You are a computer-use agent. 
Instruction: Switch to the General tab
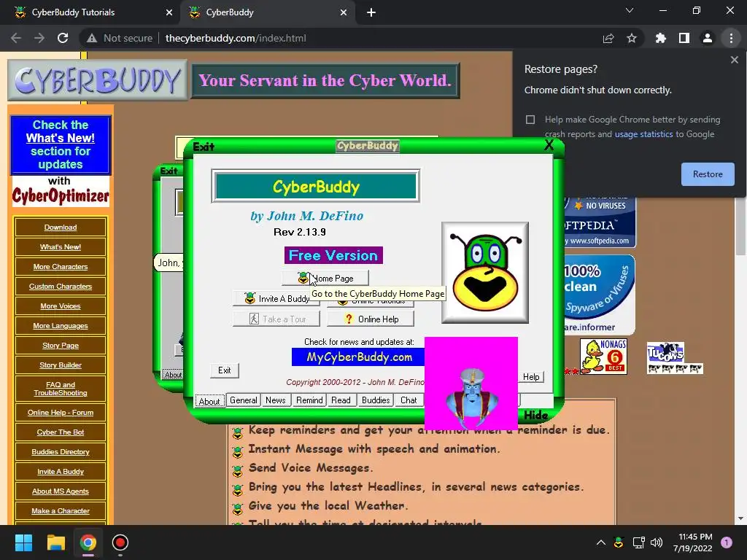coord(244,400)
